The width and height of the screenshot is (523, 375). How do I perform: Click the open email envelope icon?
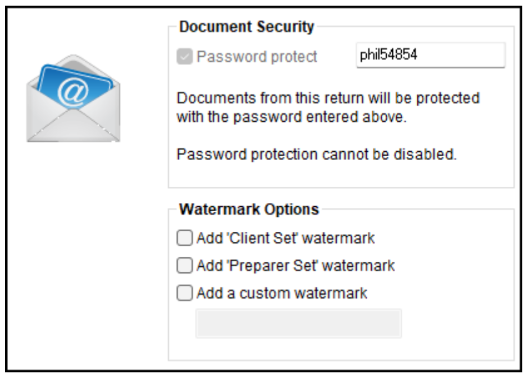[73, 98]
